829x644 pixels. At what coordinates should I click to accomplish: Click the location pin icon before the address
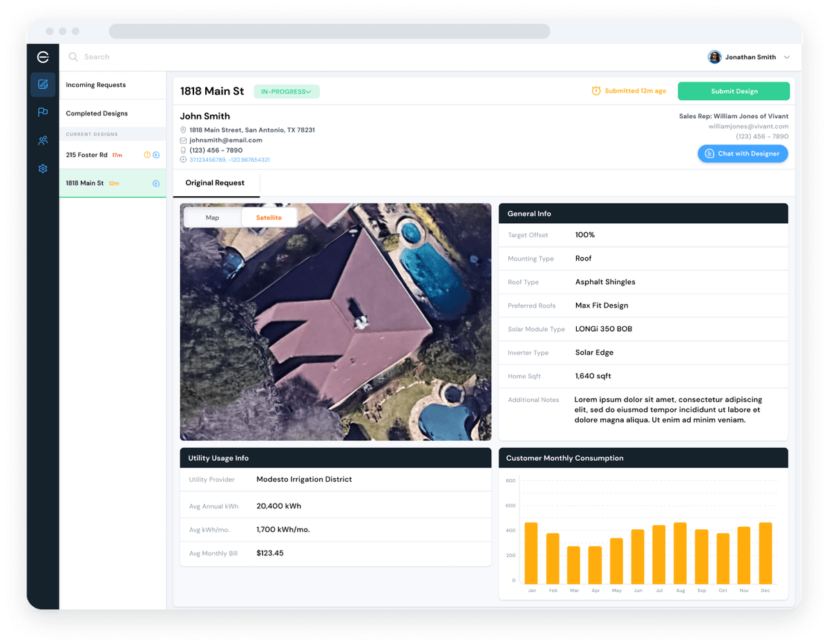(x=183, y=129)
